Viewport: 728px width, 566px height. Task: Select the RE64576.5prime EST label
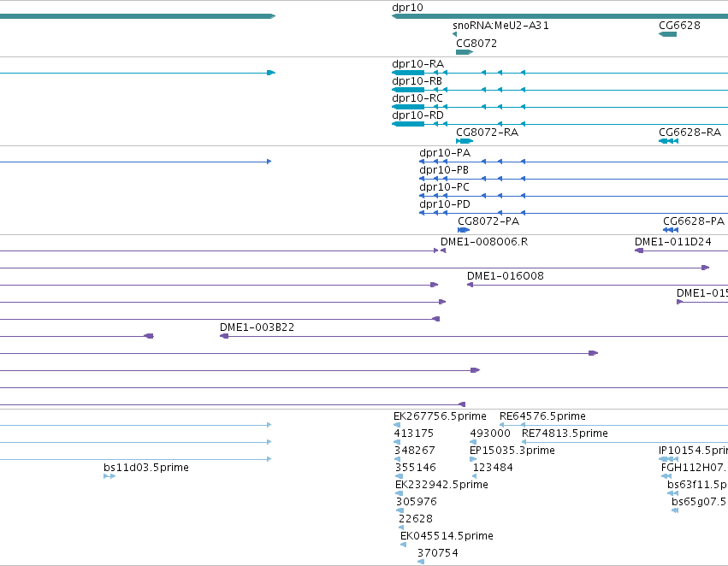coord(542,416)
